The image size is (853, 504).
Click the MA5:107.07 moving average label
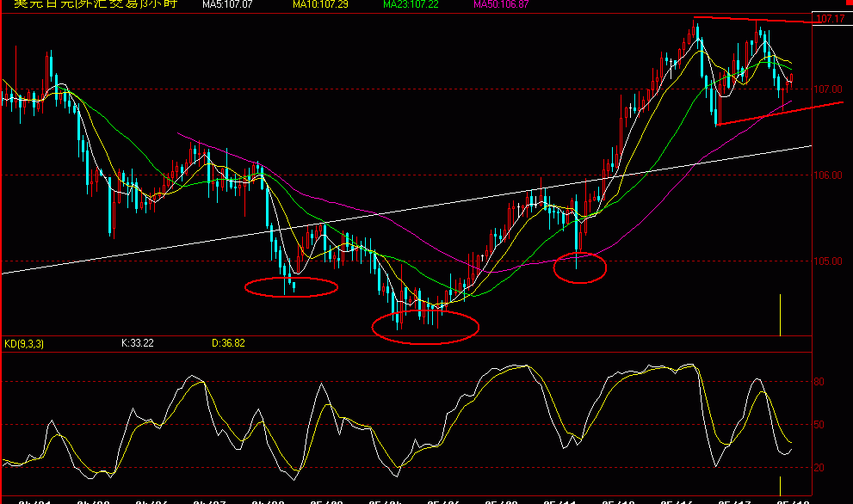point(227,4)
